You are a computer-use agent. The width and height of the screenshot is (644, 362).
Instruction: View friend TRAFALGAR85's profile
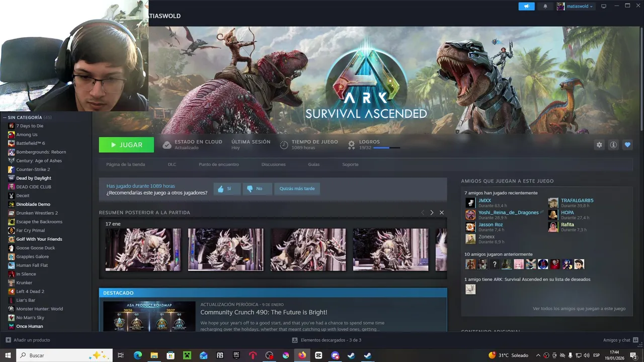577,200
